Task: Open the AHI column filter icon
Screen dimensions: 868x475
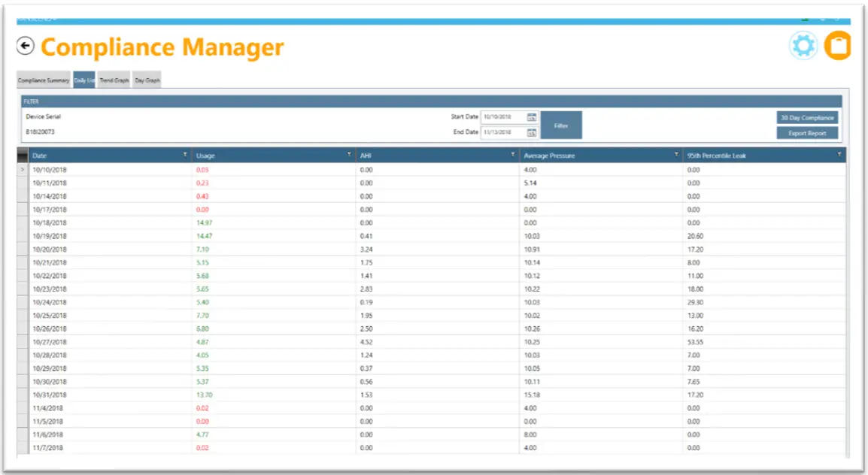Action: (513, 155)
